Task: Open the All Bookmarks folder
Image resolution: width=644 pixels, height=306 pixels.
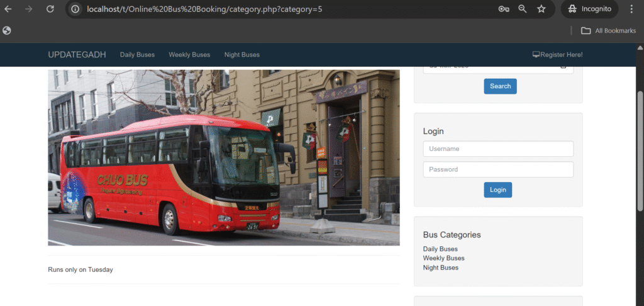Action: tap(608, 30)
